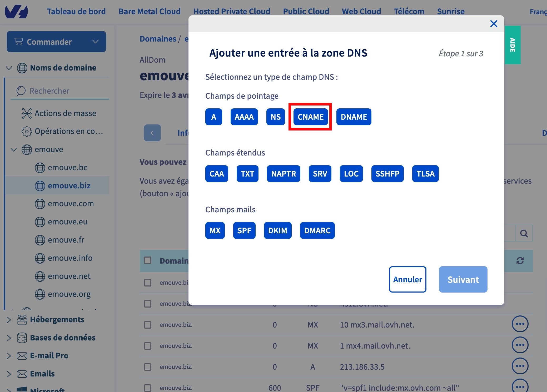The height and width of the screenshot is (392, 547).
Task: Expand the Bases de données section
Action: pyautogui.click(x=9, y=338)
